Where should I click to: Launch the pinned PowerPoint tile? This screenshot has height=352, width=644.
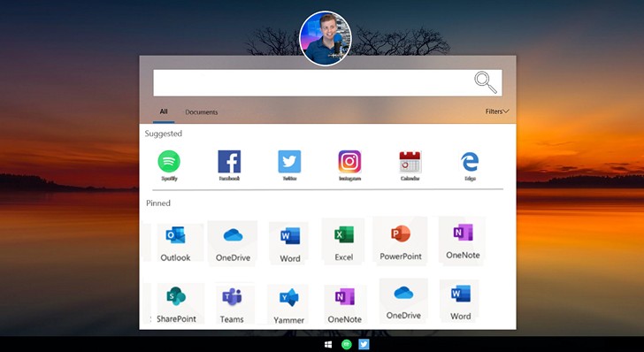click(401, 241)
